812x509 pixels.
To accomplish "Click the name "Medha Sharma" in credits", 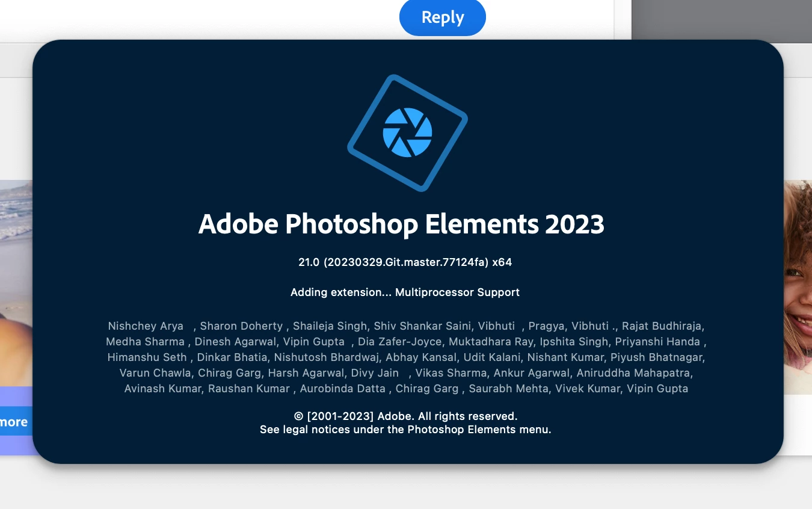I will (145, 342).
